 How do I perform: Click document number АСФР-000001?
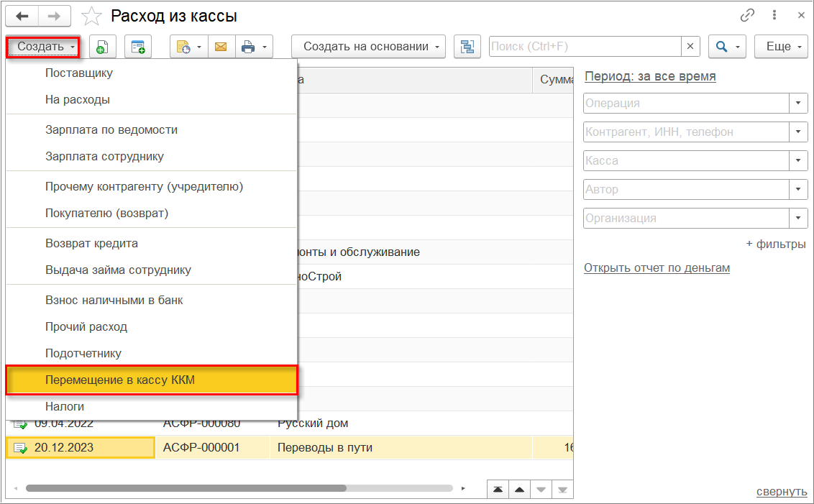click(201, 448)
